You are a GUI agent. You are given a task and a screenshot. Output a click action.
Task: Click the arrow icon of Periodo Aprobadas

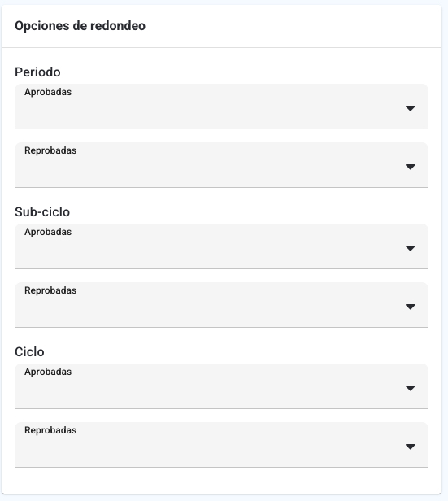(410, 108)
